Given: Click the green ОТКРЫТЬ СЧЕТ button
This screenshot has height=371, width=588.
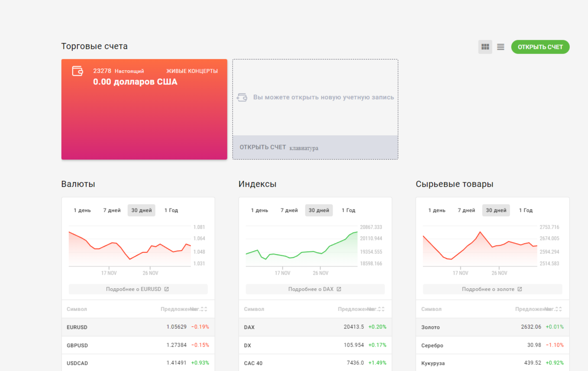Looking at the screenshot, I should point(540,47).
